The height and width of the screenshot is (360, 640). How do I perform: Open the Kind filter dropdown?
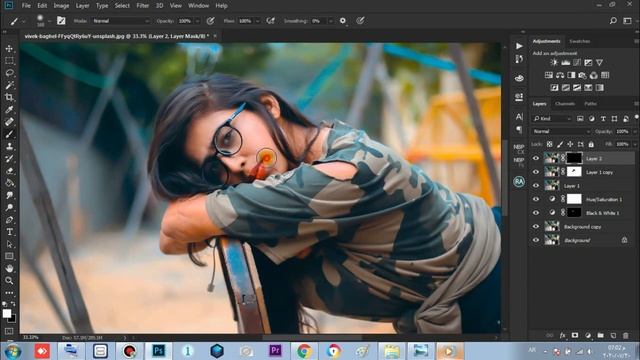(552, 118)
